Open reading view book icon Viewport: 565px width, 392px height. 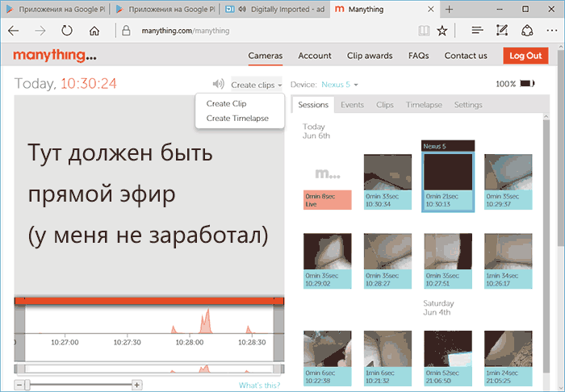(424, 31)
